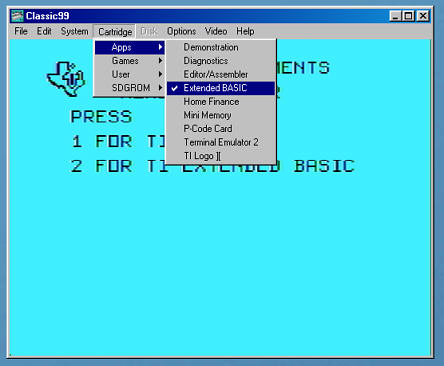
Task: Select TI Logo ][ cartridge
Action: pos(221,156)
